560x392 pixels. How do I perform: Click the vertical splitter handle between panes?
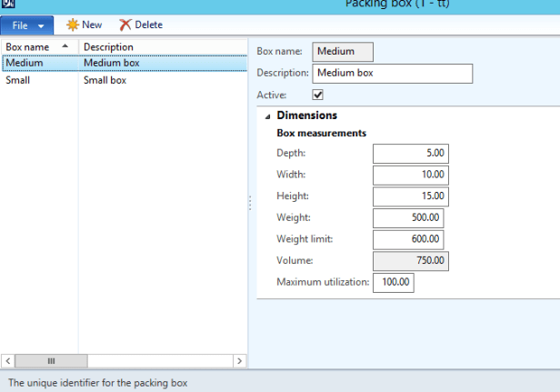pyautogui.click(x=250, y=205)
